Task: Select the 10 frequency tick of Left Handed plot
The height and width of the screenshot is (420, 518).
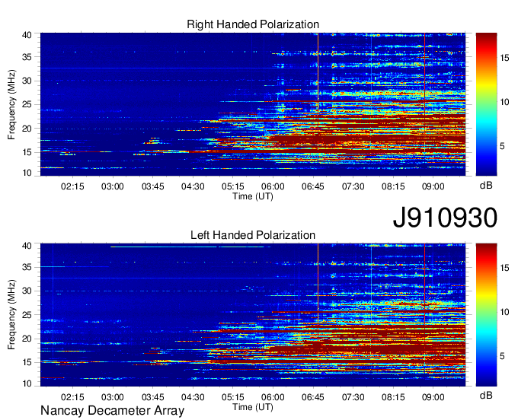Action: (27, 383)
